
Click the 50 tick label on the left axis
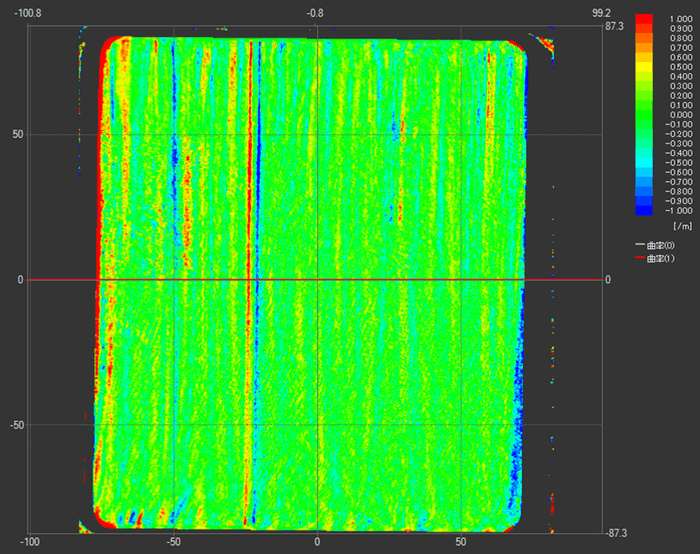click(17, 135)
